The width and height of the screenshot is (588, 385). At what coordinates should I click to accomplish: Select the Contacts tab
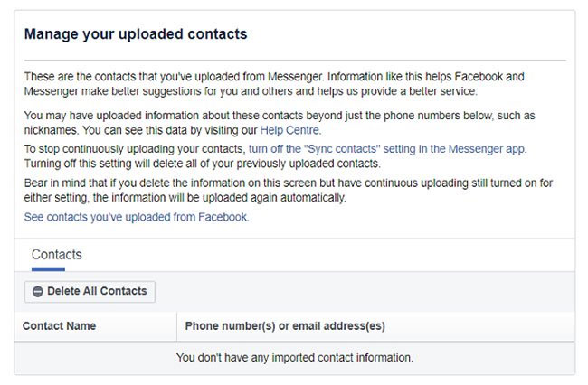click(x=57, y=255)
